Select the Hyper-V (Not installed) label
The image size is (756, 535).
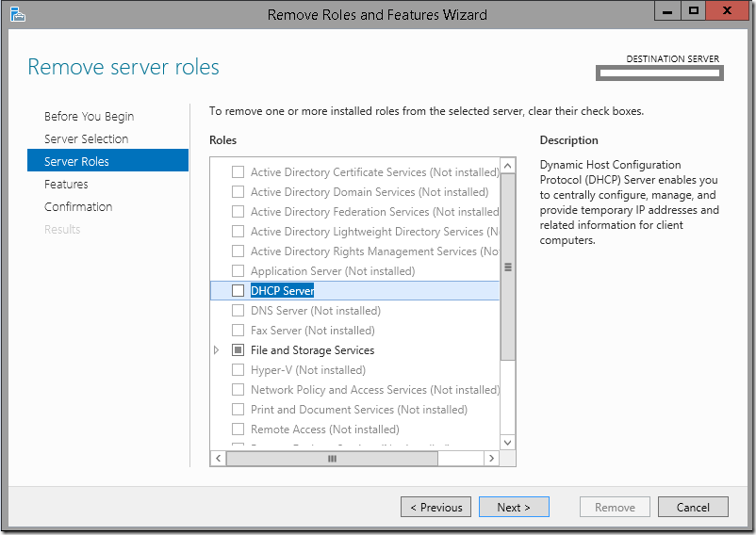click(x=308, y=370)
